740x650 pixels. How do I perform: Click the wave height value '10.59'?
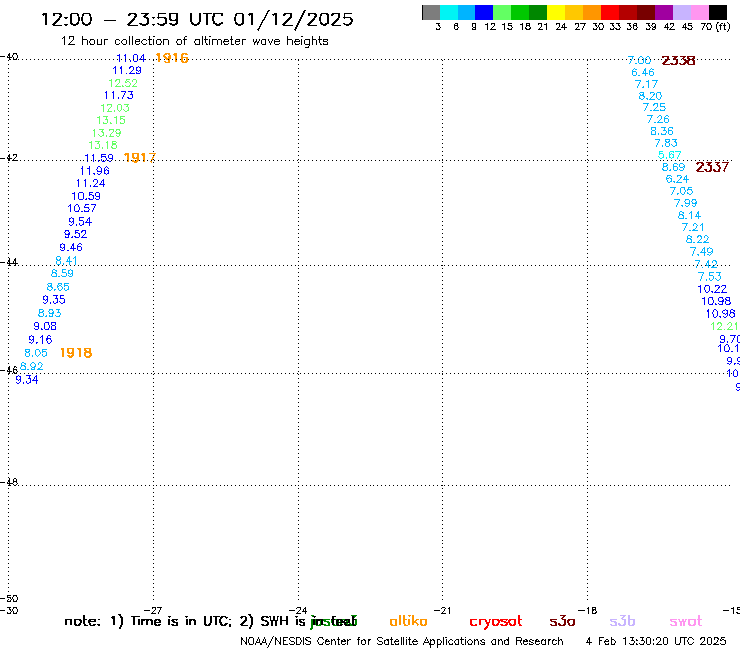point(86,196)
